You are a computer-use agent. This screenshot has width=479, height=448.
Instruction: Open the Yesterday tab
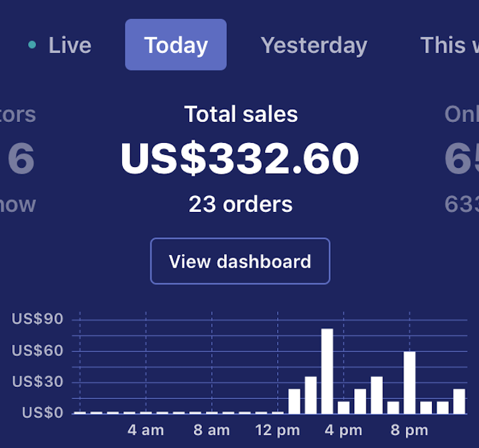pyautogui.click(x=313, y=45)
